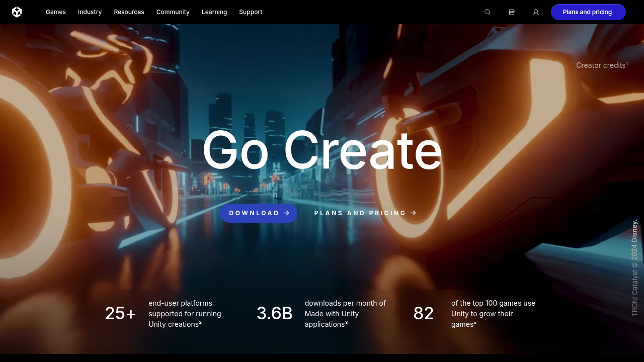
Task: Click the Go Create headline text
Action: pos(322,151)
